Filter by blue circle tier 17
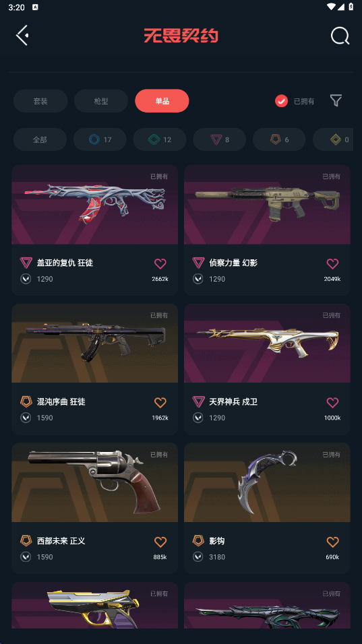Viewport: 362px width, 644px height. coord(100,139)
